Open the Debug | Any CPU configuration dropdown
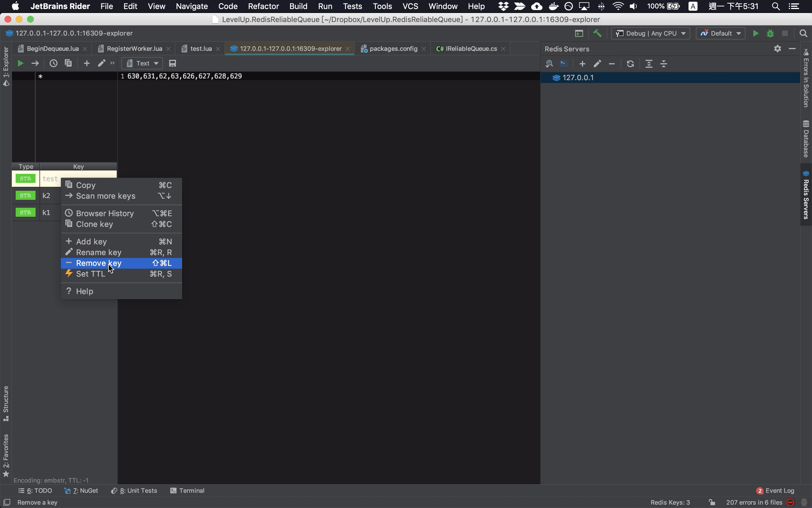 [x=650, y=33]
